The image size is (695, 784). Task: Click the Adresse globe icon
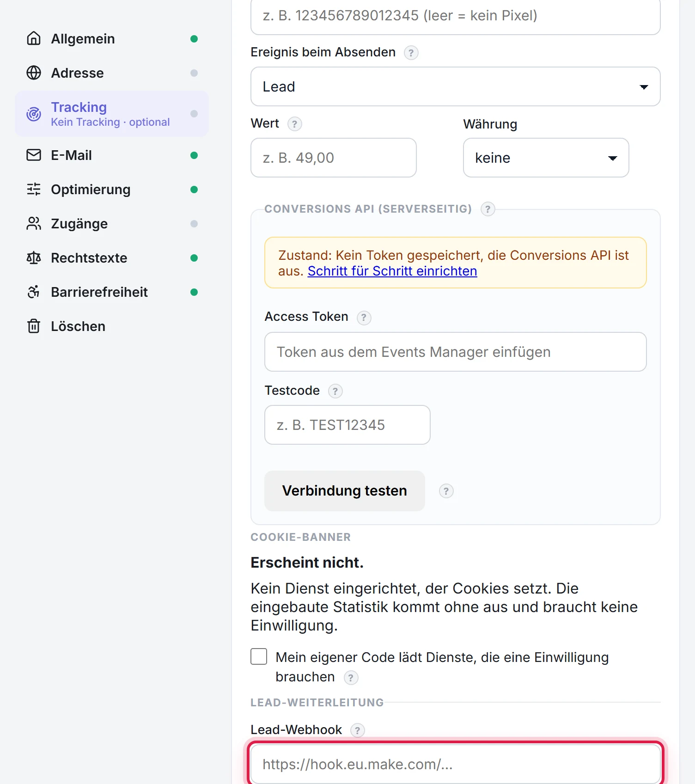[x=34, y=73]
